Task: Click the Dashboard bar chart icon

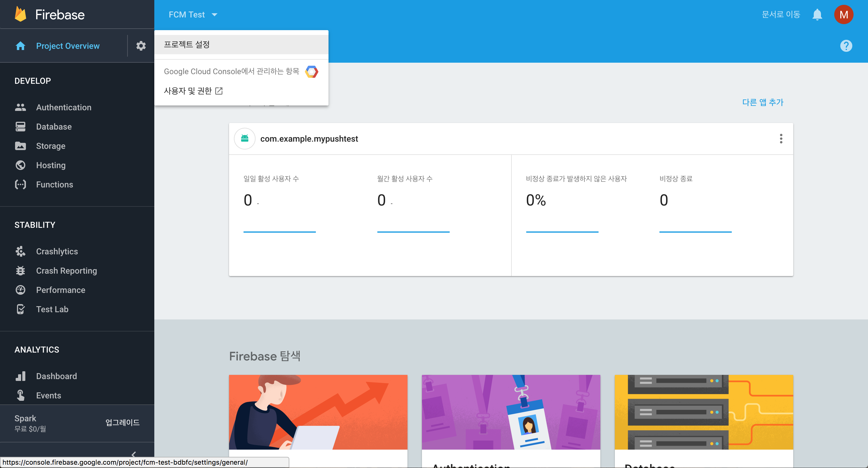Action: [20, 376]
